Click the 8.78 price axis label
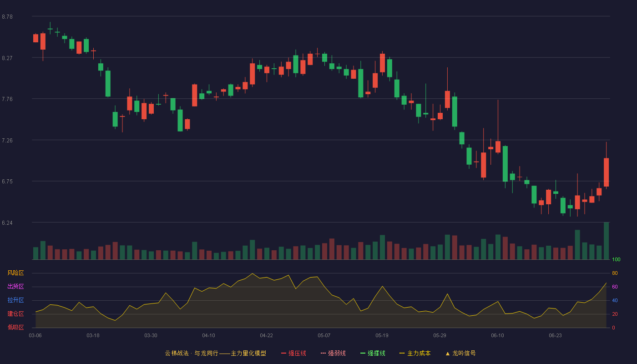The height and width of the screenshot is (364, 637). coord(7,17)
